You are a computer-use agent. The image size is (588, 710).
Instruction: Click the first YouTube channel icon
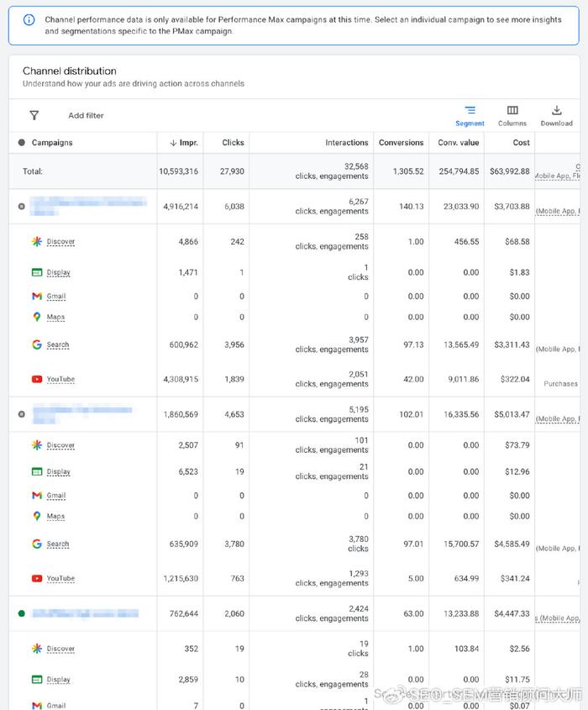[x=37, y=379]
